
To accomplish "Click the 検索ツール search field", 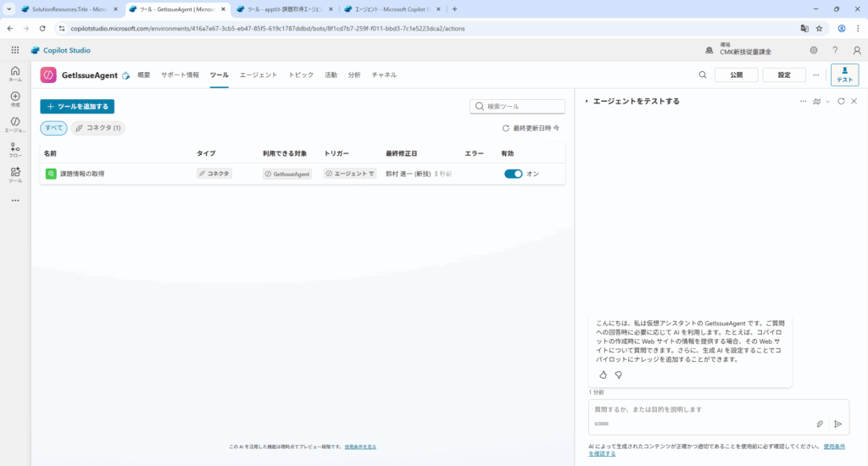I will click(x=517, y=107).
